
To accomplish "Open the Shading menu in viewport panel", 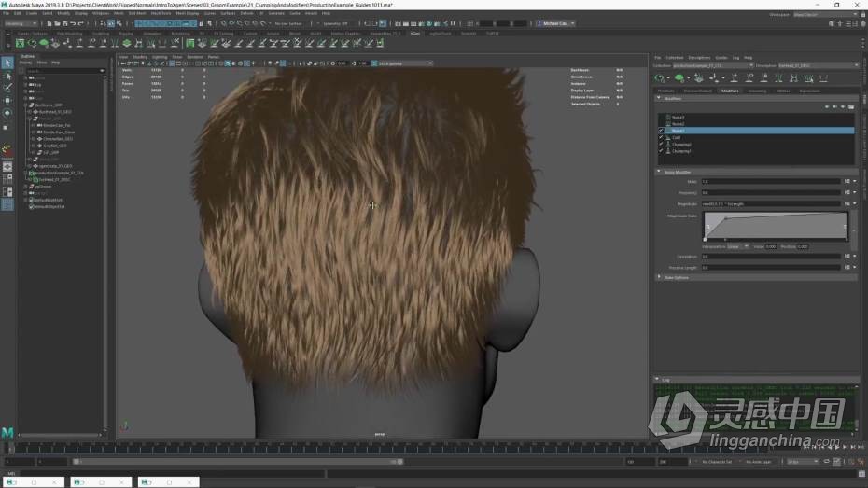I will click(x=140, y=57).
